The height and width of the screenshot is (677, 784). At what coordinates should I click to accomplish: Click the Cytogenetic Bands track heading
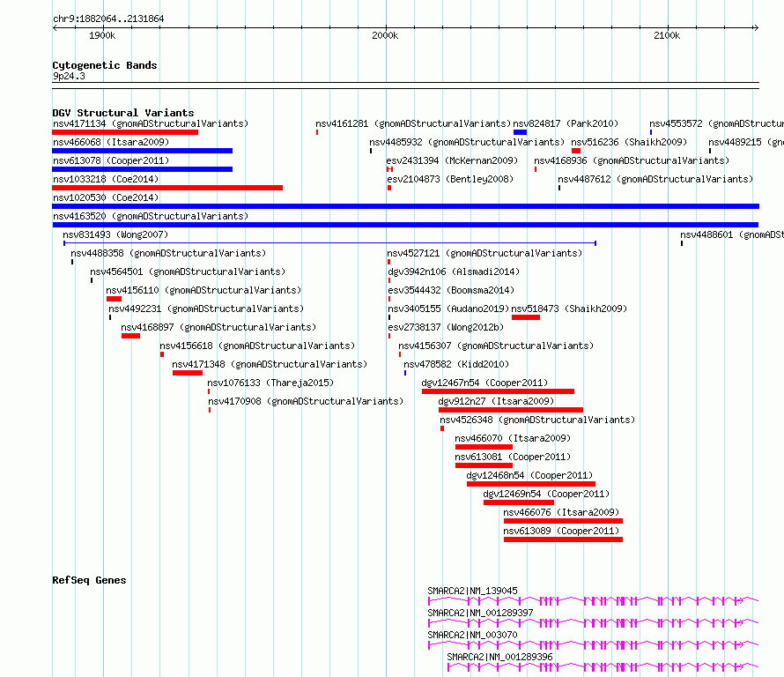105,65
